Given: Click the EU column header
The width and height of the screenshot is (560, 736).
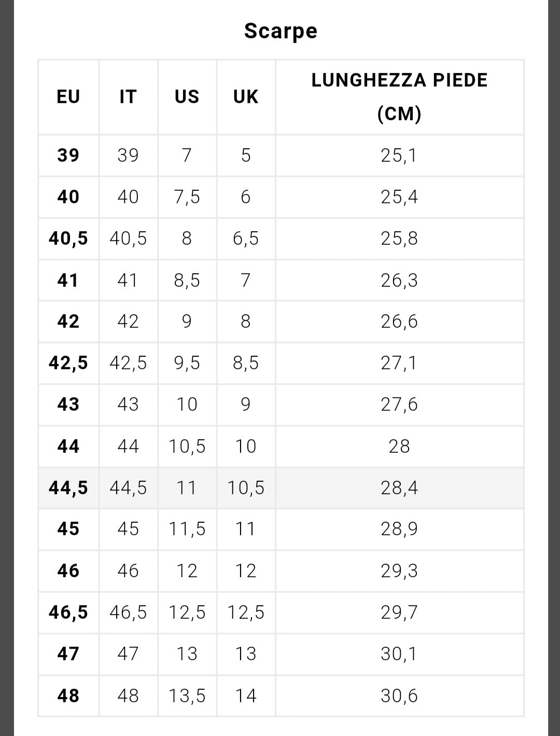Looking at the screenshot, I should (x=68, y=97).
